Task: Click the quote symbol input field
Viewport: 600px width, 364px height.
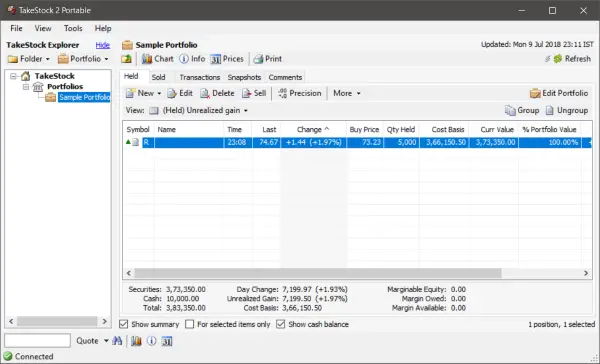Action: (38, 341)
